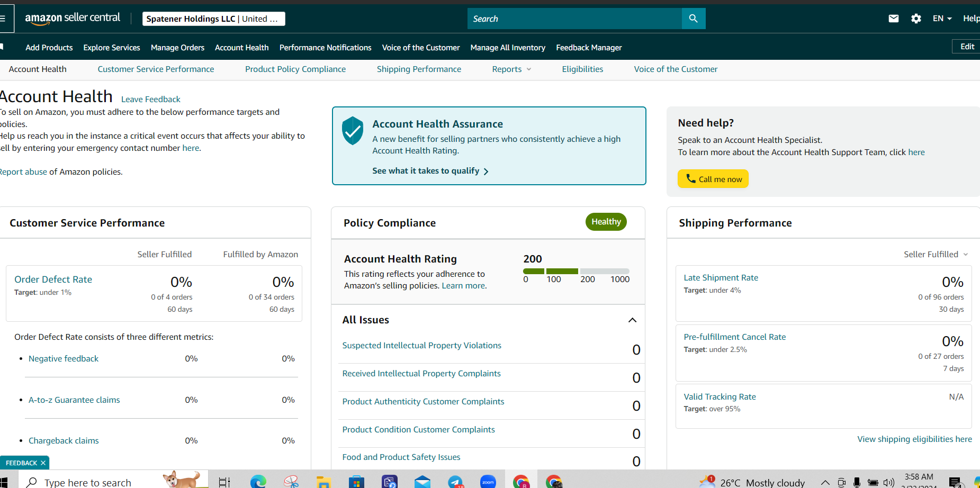Open the FEEDBACK side tab
The width and height of the screenshot is (980, 488).
(x=21, y=463)
